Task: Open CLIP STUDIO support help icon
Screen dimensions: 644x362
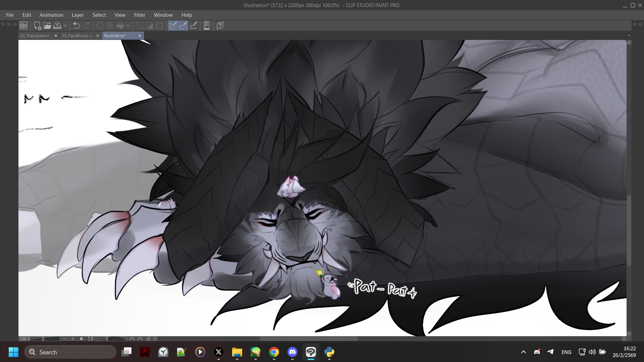Action: [220, 25]
